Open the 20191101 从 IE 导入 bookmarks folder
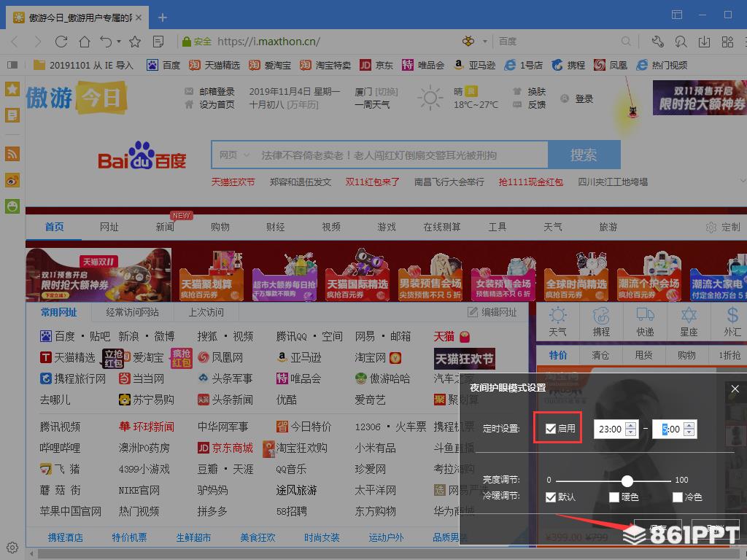 point(84,65)
